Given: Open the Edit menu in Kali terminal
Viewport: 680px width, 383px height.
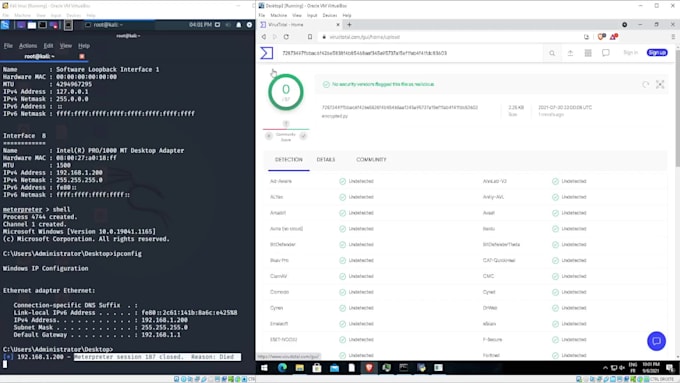Looking at the screenshot, I should coord(48,46).
